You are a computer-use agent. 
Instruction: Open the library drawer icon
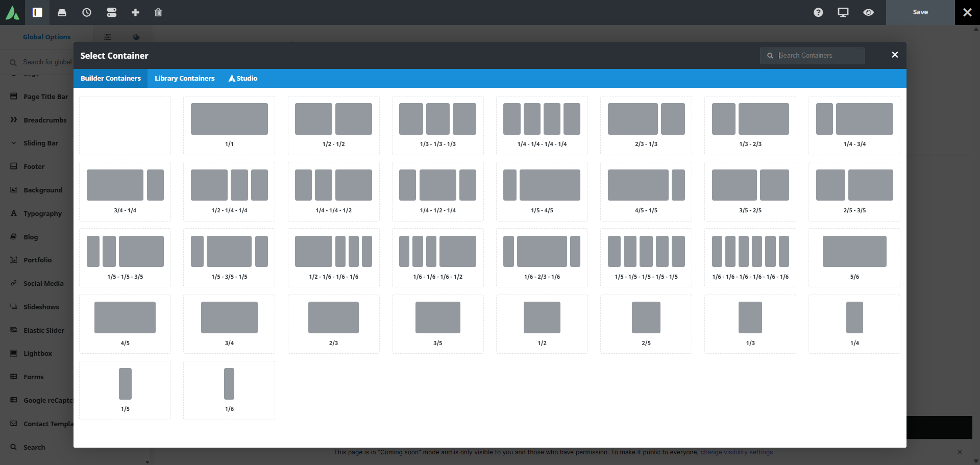point(62,12)
